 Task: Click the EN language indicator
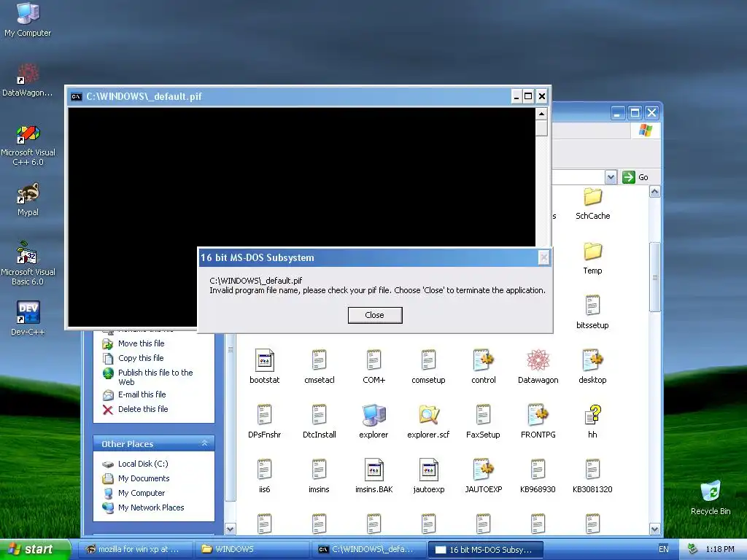663,549
